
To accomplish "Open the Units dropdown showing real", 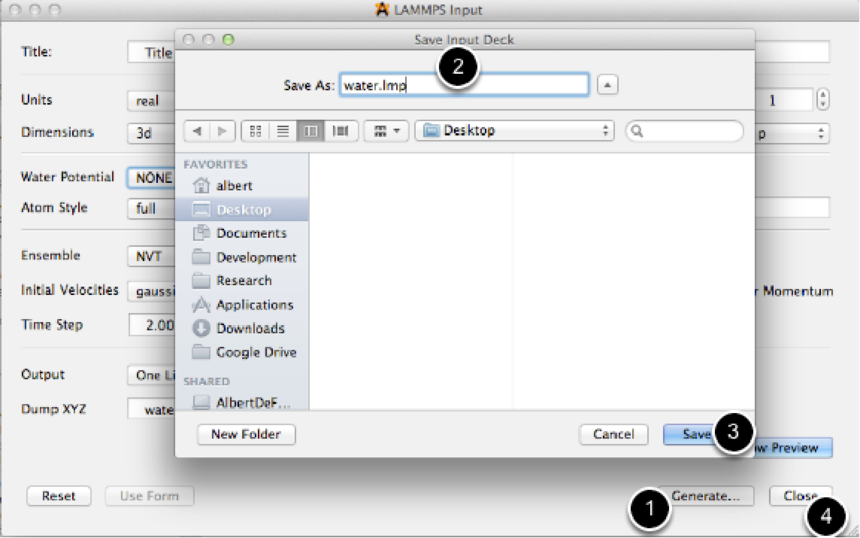I will 151,101.
